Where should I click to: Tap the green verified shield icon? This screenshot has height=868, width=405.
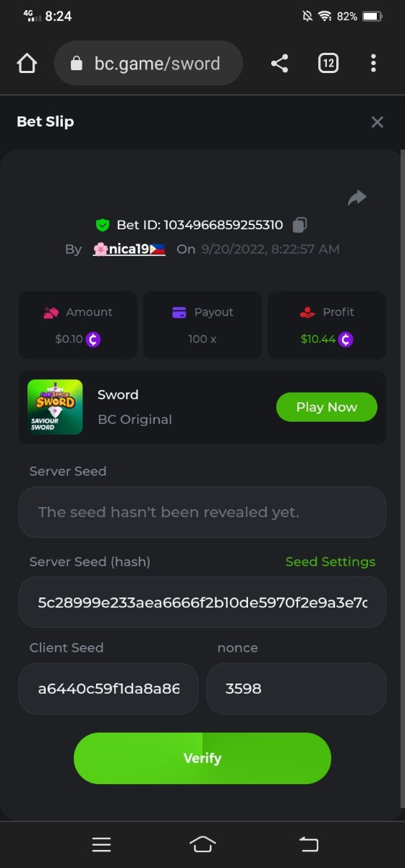[103, 225]
